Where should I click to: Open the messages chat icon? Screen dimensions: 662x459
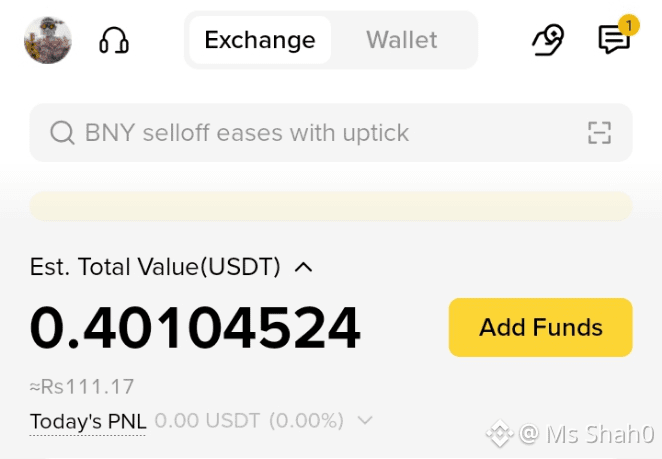pos(614,40)
